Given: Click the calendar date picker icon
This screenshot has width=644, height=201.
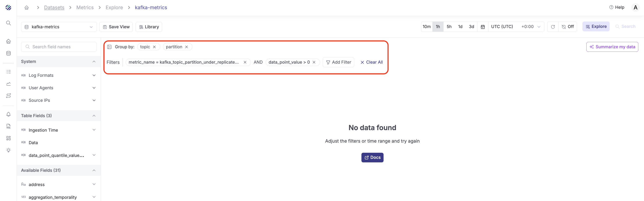Looking at the screenshot, I should click(483, 27).
